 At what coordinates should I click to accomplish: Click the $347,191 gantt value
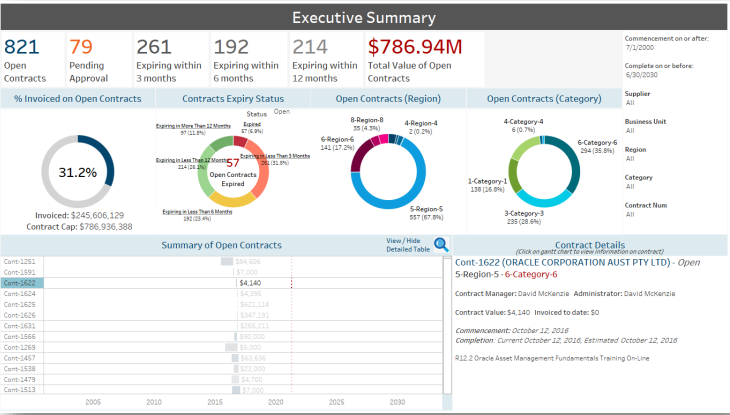point(255,315)
